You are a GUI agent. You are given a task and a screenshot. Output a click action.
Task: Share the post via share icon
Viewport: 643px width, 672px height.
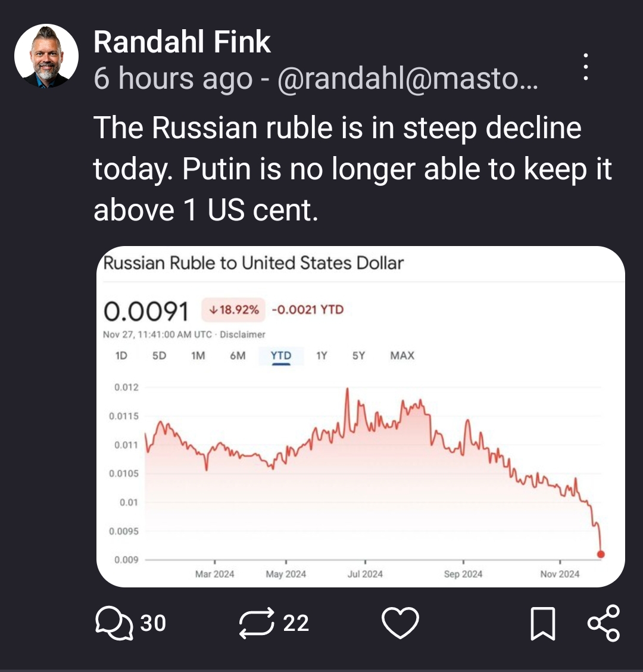(603, 623)
